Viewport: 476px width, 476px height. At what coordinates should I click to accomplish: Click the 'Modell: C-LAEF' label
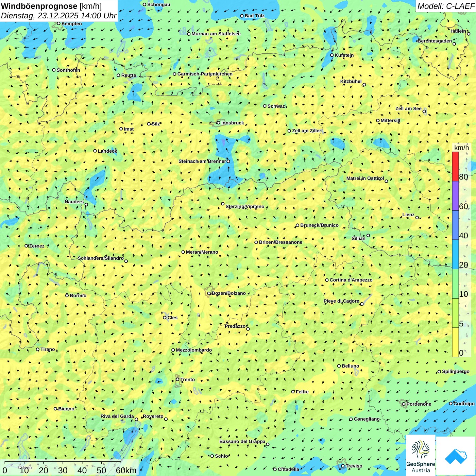[446, 6]
